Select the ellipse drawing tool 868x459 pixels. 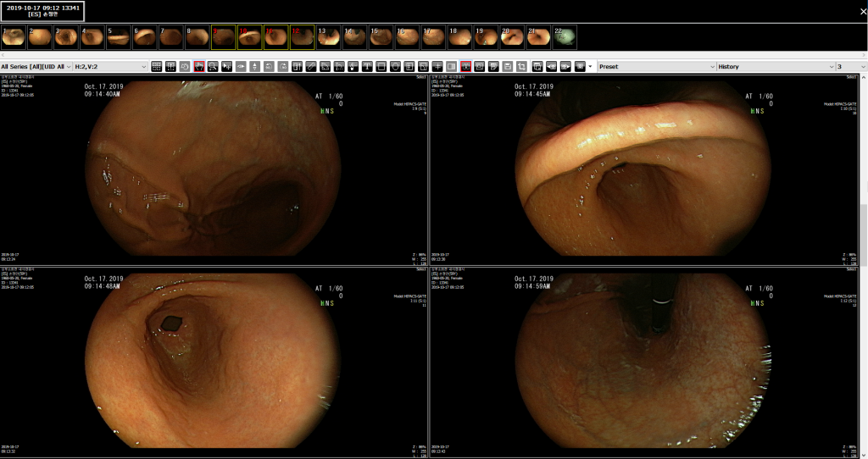point(395,66)
